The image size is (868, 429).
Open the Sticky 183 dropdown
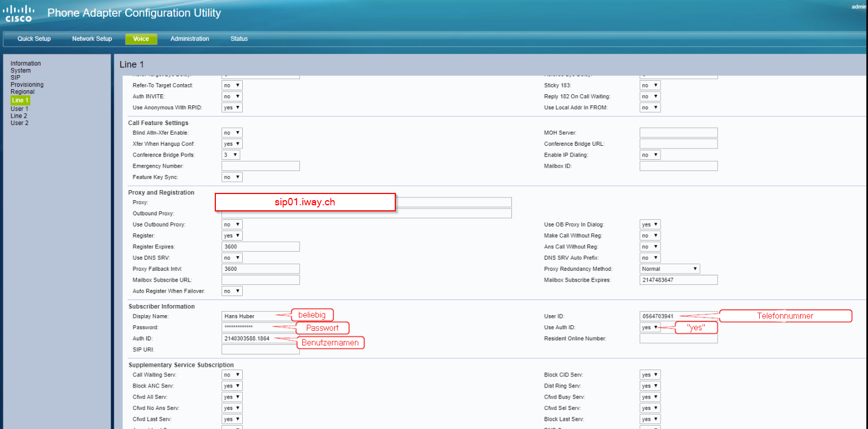(x=650, y=85)
